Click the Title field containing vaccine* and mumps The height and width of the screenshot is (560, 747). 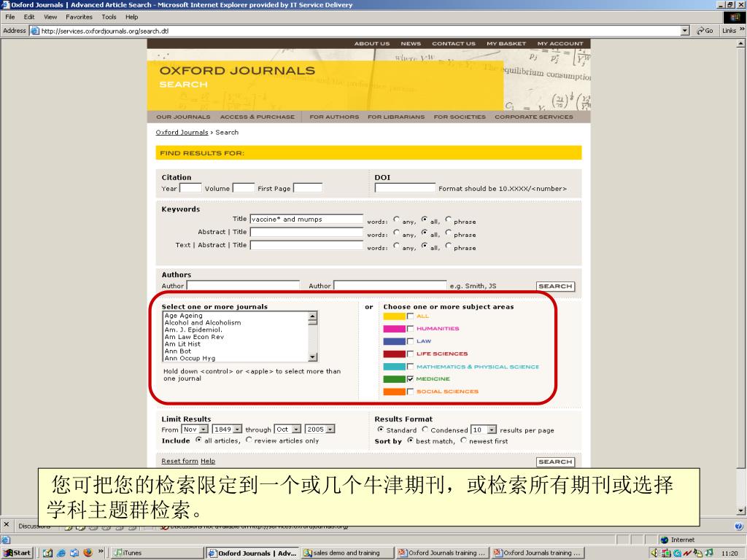[306, 219]
